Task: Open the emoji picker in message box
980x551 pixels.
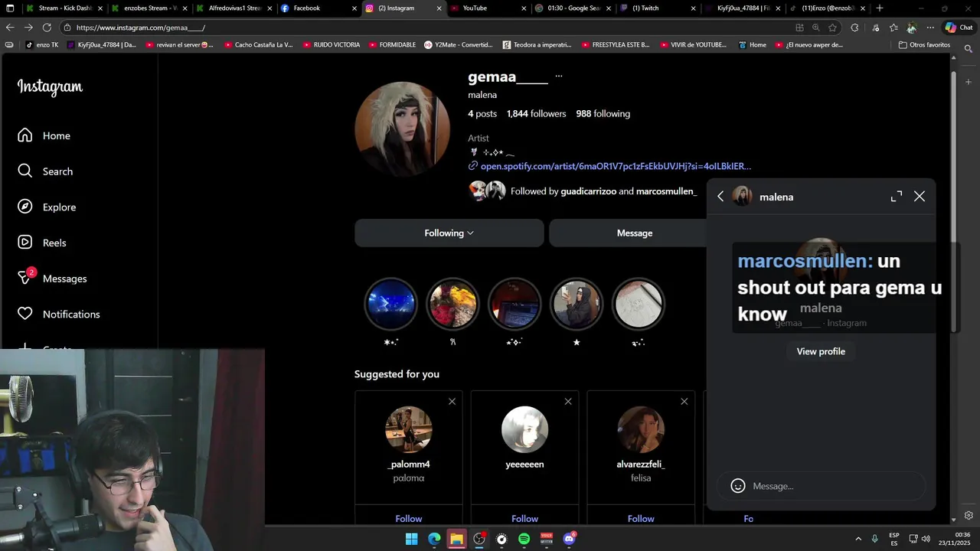Action: click(738, 486)
